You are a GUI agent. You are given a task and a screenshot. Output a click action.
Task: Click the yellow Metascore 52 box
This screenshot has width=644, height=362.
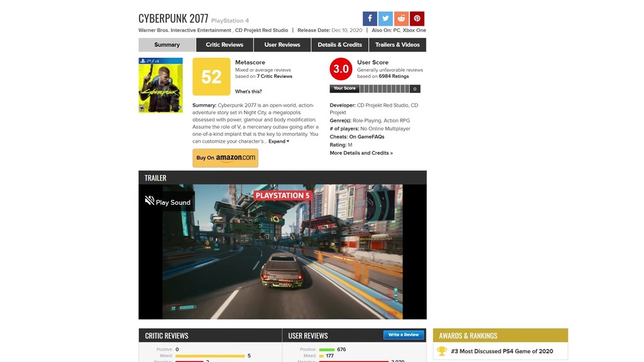211,77
